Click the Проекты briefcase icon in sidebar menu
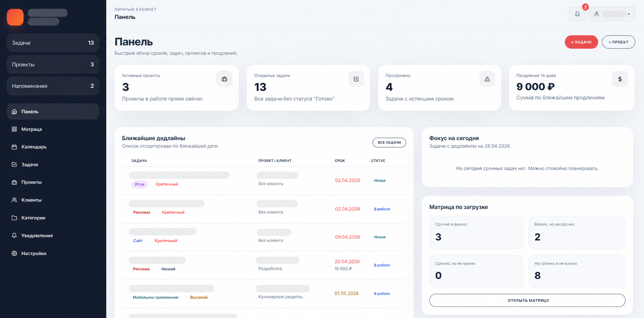The width and height of the screenshot is (644, 318). (x=14, y=182)
